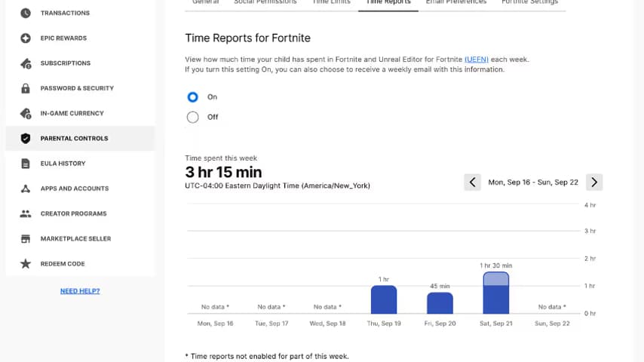
Task: Open Marketplace Seller page
Action: click(81, 239)
